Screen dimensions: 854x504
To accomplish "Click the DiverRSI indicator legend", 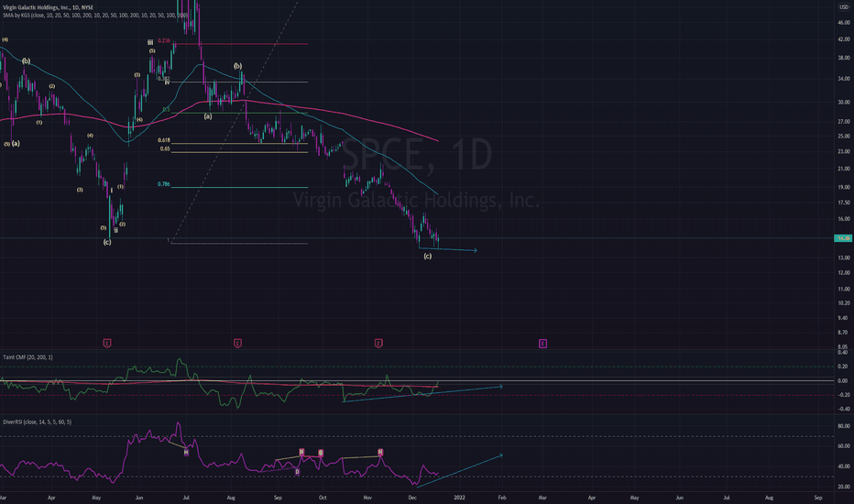I will click(x=37, y=422).
